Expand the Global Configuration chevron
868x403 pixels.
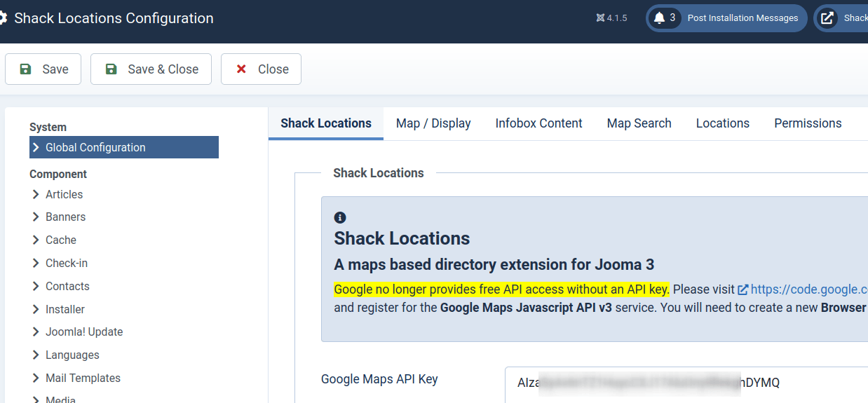[36, 147]
